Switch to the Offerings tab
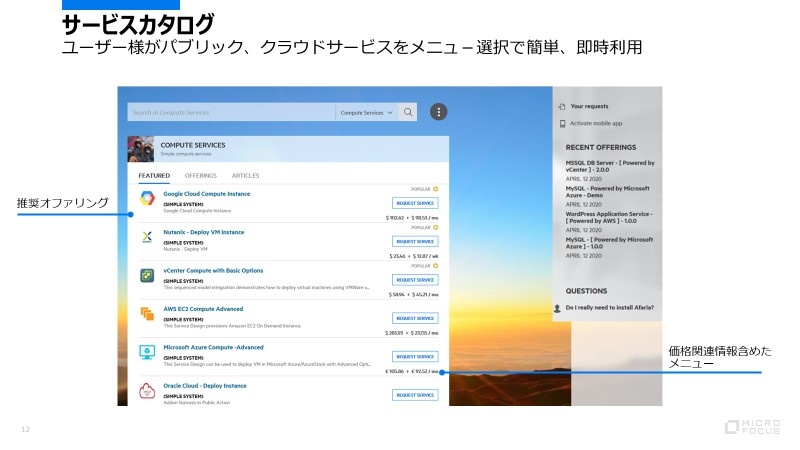 pyautogui.click(x=201, y=176)
